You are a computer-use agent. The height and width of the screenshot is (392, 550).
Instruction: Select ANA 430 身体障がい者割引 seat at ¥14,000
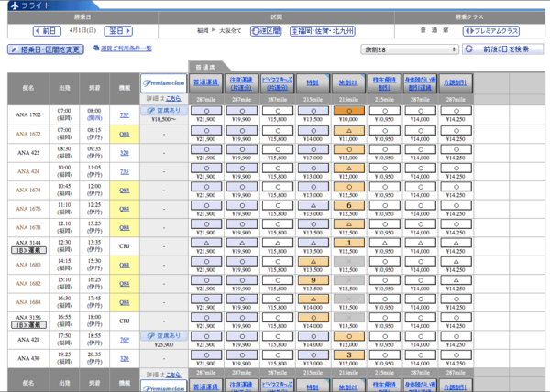[420, 354]
